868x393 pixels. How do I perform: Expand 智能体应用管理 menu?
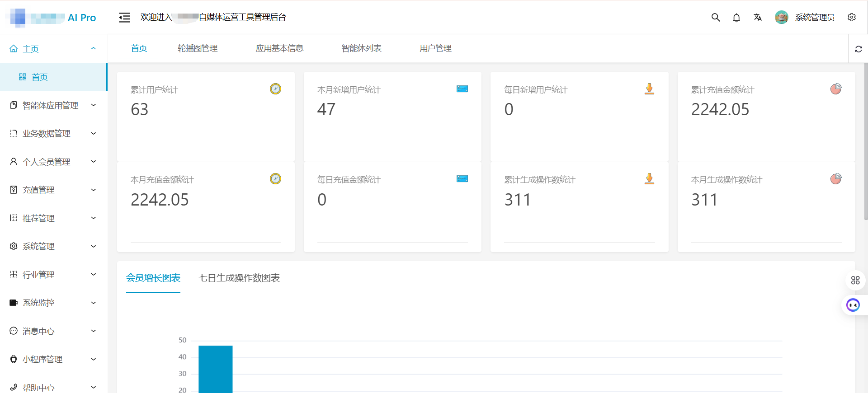(x=94, y=105)
